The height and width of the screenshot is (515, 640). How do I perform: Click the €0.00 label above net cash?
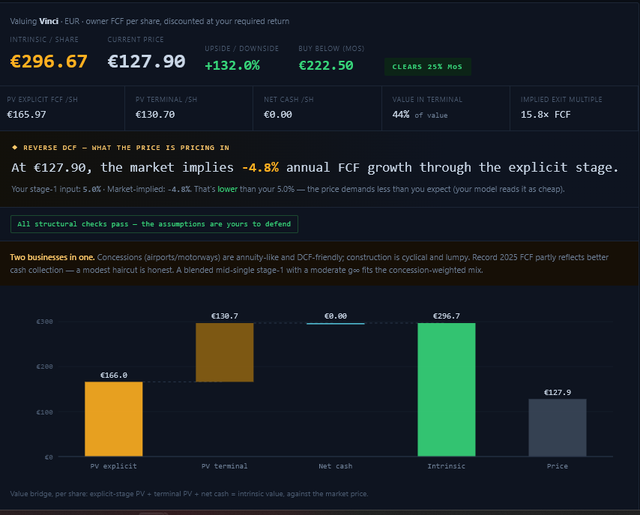tap(336, 316)
